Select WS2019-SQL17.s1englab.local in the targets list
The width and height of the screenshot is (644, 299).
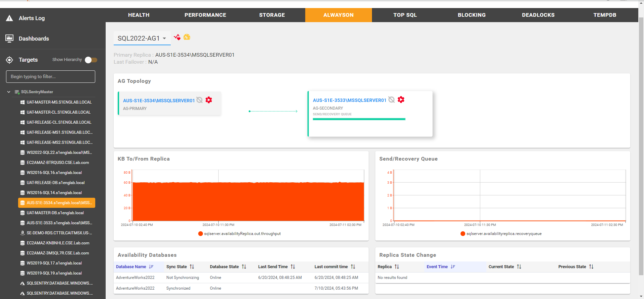[54, 263]
